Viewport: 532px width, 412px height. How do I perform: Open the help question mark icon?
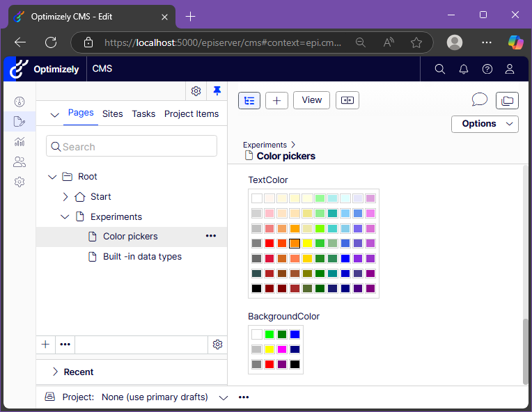click(x=487, y=69)
